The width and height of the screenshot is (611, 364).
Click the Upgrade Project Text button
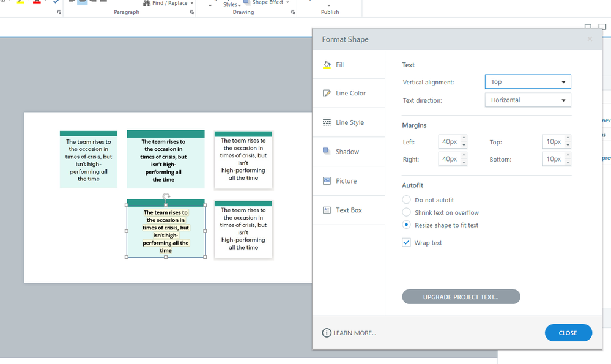[461, 297]
